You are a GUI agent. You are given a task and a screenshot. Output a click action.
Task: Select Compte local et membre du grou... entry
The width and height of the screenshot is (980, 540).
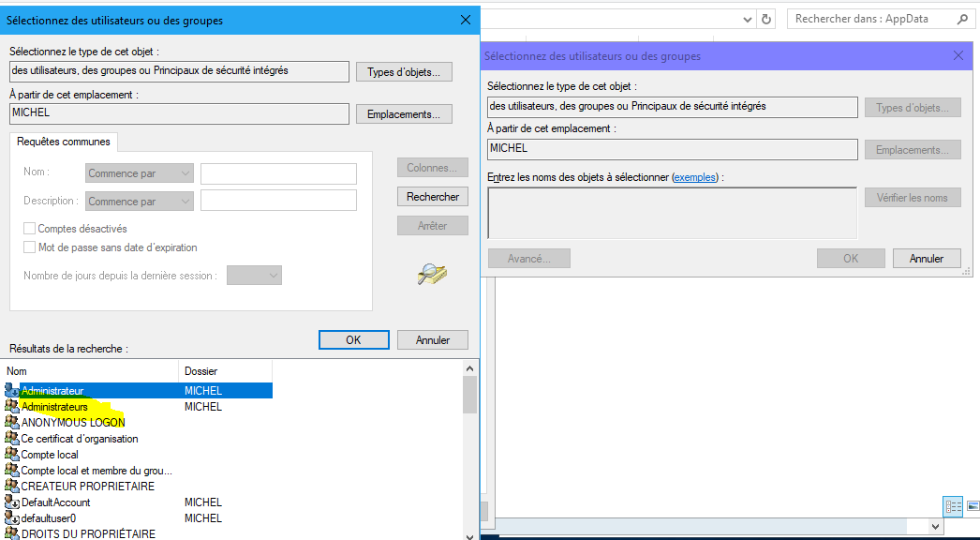[x=97, y=471]
